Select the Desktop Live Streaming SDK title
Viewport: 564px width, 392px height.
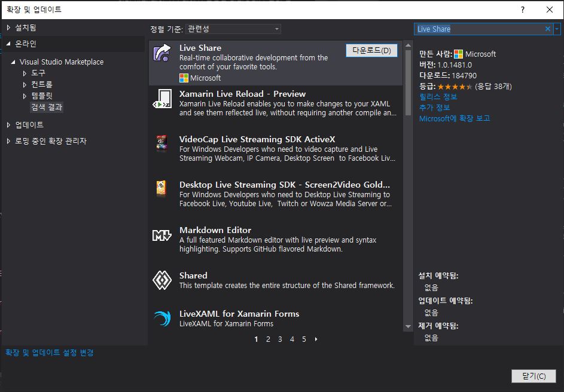(285, 185)
